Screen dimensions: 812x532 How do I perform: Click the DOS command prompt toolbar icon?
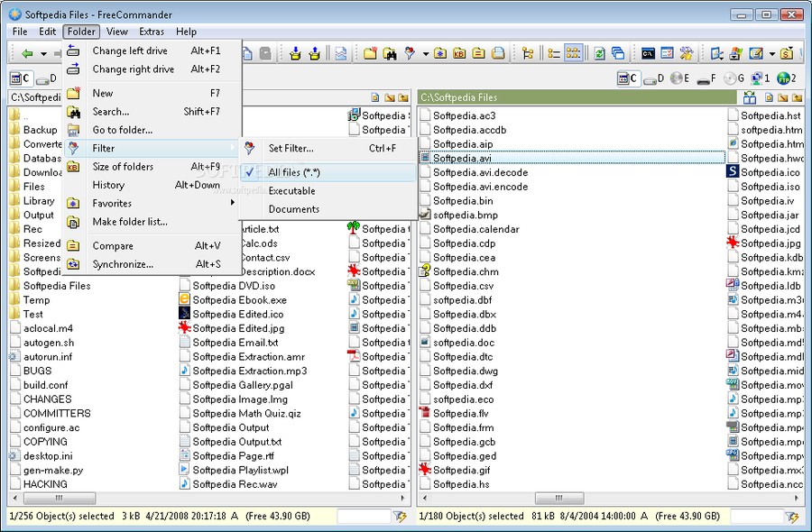(648, 53)
